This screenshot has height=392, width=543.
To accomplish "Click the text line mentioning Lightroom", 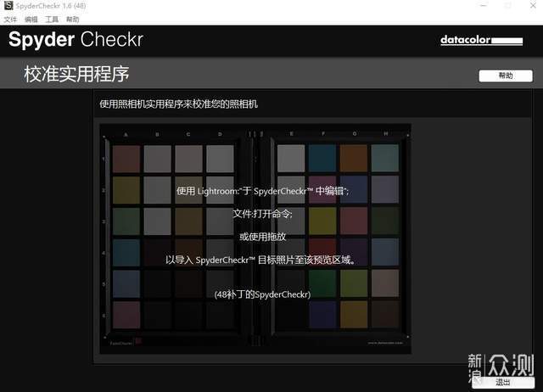I will [x=262, y=191].
